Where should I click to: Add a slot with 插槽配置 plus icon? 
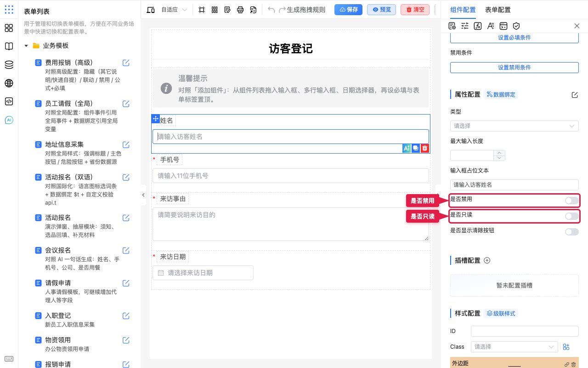[x=487, y=260]
